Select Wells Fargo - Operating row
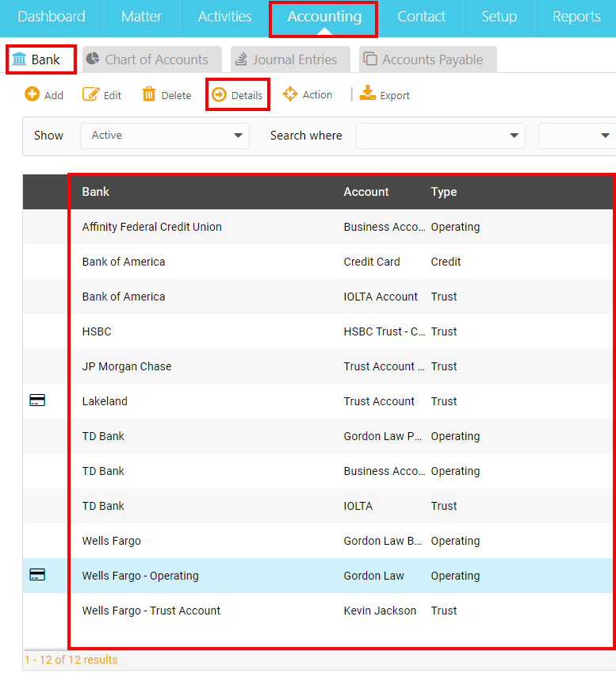Image resolution: width=616 pixels, height=674 pixels. [x=318, y=576]
